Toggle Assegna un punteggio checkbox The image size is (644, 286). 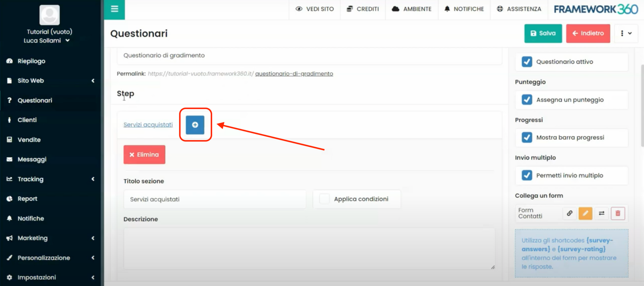point(527,100)
